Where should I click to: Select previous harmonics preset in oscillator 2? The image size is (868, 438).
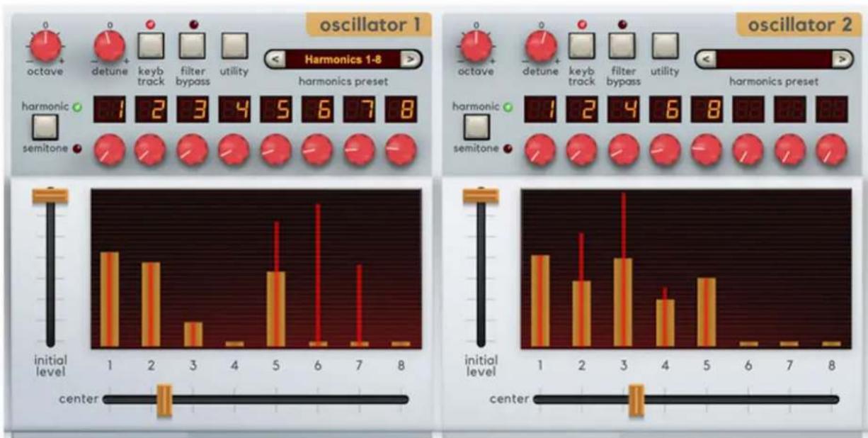click(x=706, y=59)
